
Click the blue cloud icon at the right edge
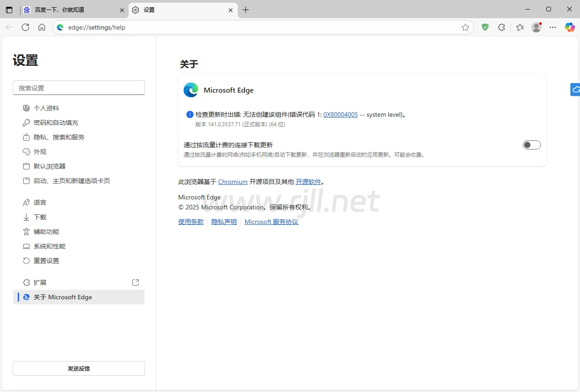(575, 90)
